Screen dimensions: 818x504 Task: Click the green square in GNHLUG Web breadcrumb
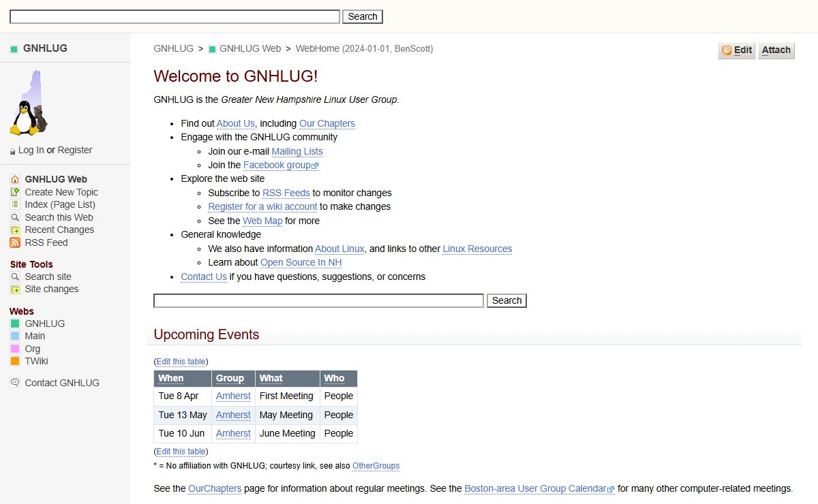tap(212, 49)
